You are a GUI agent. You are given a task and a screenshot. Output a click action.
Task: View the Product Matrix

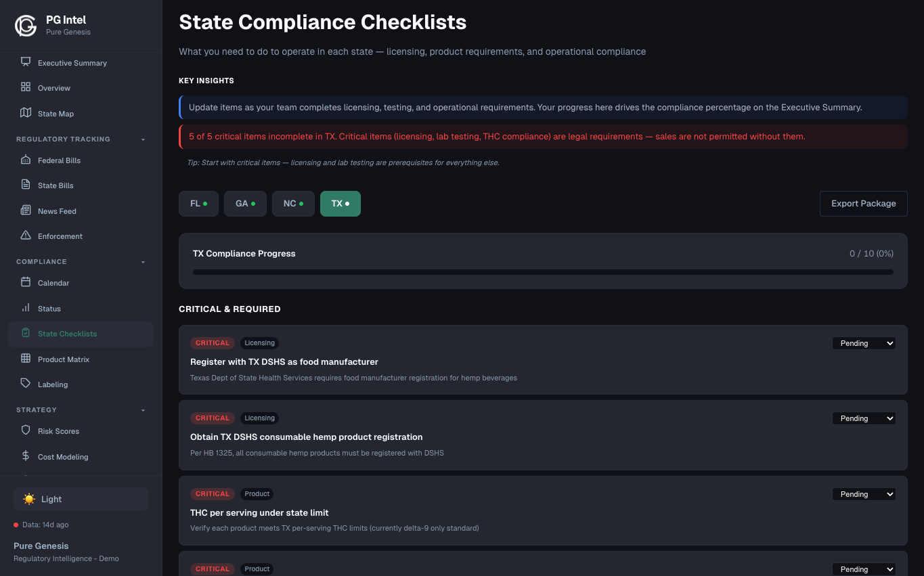click(x=63, y=359)
